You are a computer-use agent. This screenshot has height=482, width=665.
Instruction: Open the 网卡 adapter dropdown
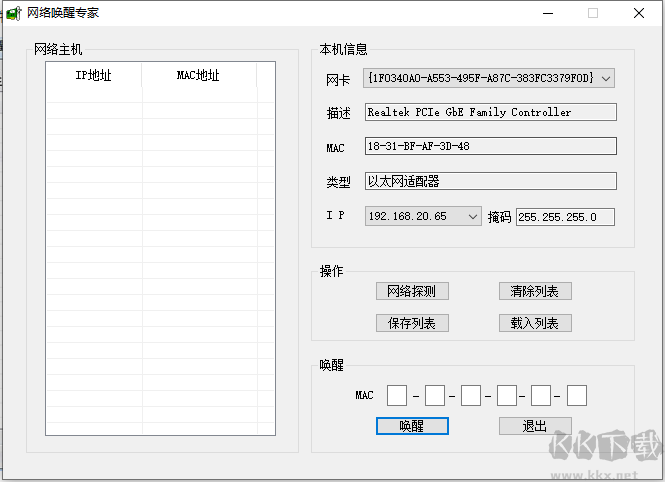489,78
